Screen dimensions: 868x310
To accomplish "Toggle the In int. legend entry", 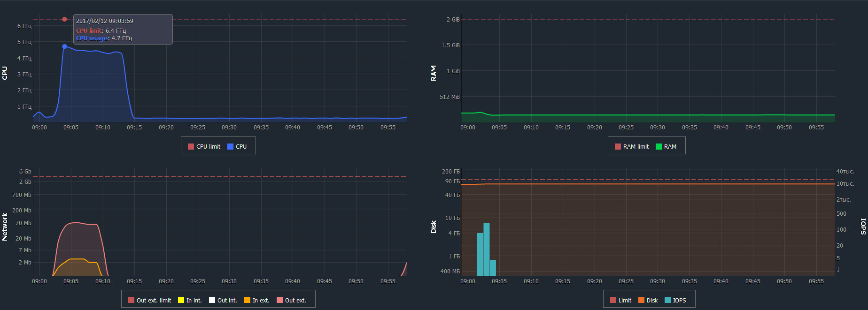I will coord(190,300).
